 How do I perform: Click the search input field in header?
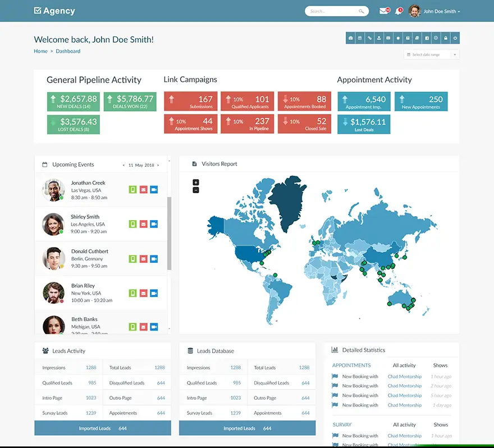click(x=333, y=11)
